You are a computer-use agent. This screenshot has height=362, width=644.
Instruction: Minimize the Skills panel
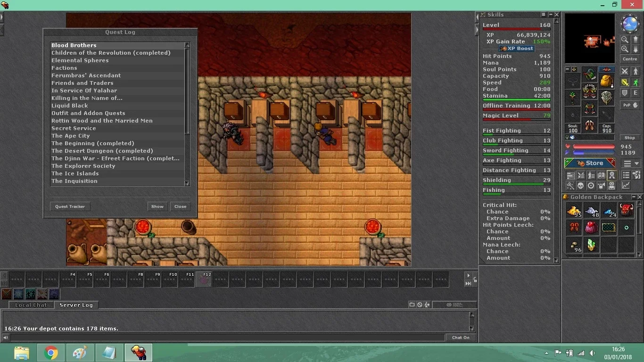(550, 15)
